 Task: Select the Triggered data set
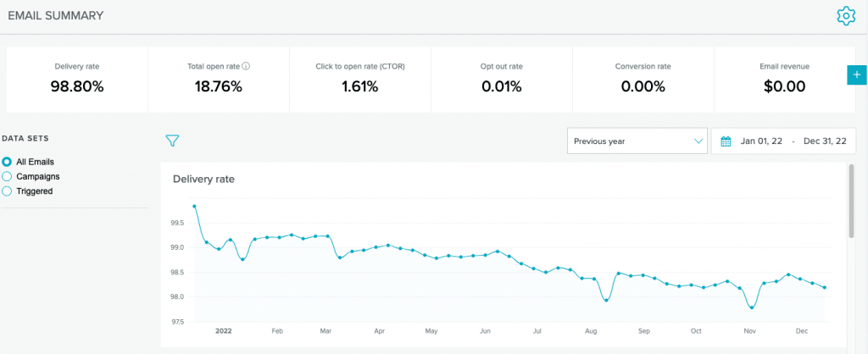[x=8, y=191]
